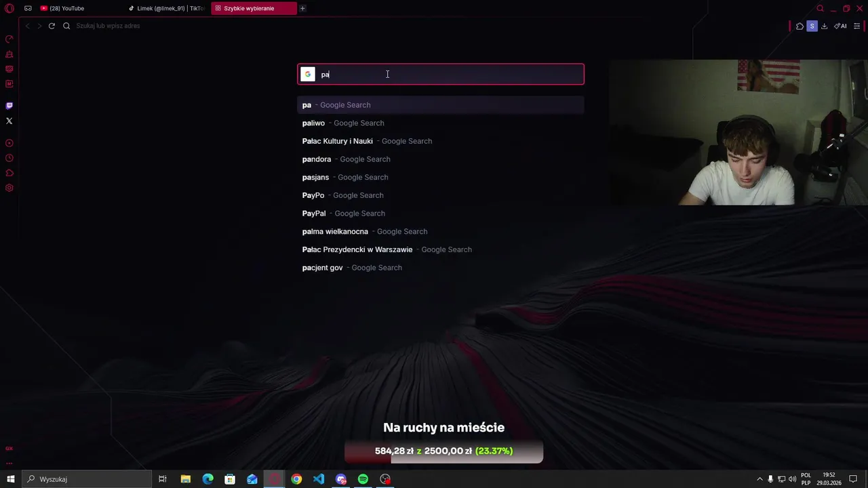The width and height of the screenshot is (868, 488).
Task: Open the Windows Start menu
Action: [10, 479]
